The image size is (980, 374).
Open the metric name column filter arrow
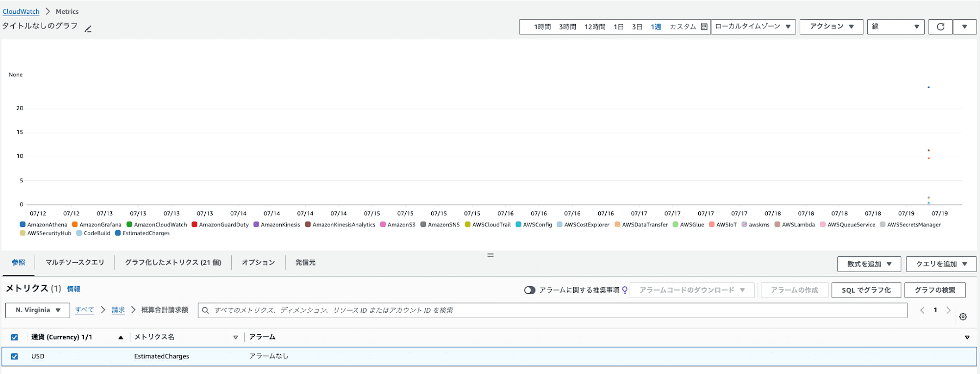tap(236, 337)
